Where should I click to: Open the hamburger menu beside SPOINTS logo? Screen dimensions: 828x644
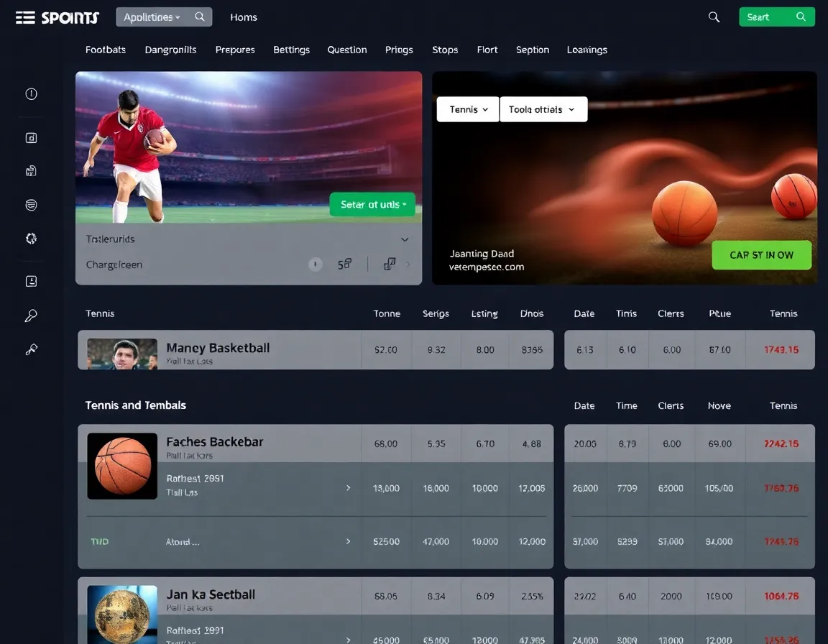coord(24,17)
